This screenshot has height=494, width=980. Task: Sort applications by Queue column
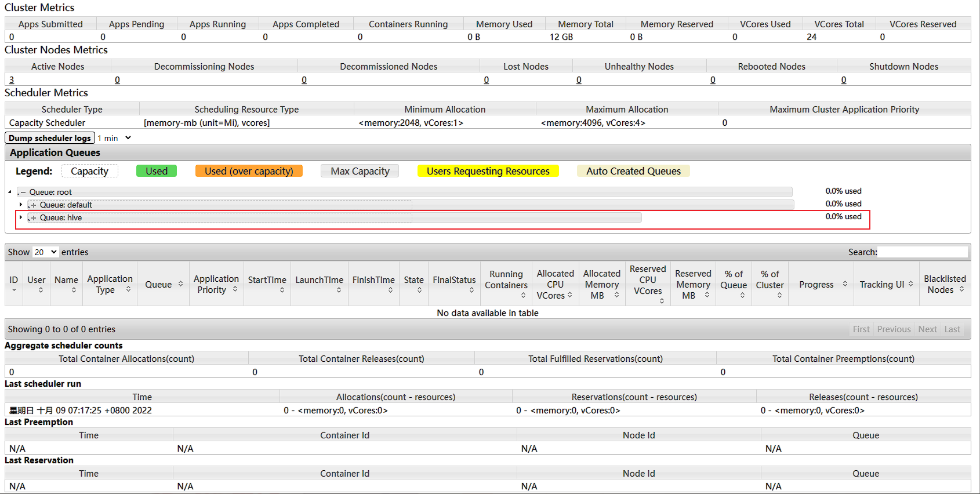click(x=180, y=284)
